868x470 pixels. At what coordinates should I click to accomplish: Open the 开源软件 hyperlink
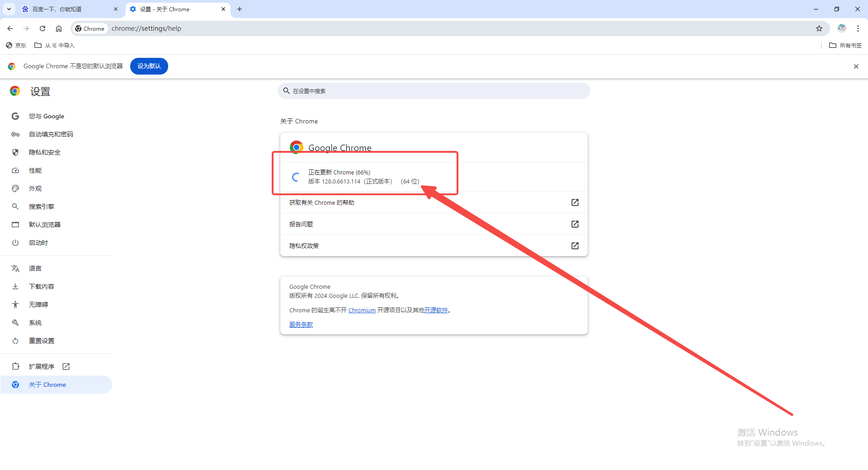pyautogui.click(x=436, y=310)
